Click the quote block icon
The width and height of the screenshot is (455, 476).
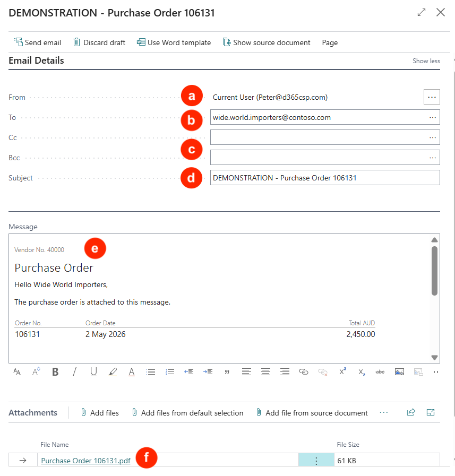[x=227, y=372]
